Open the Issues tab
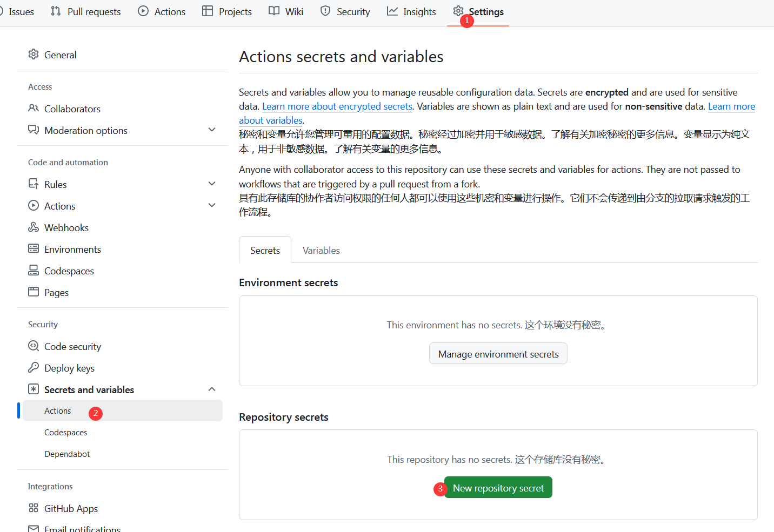Viewport: 774px width, 532px height. pyautogui.click(x=16, y=11)
